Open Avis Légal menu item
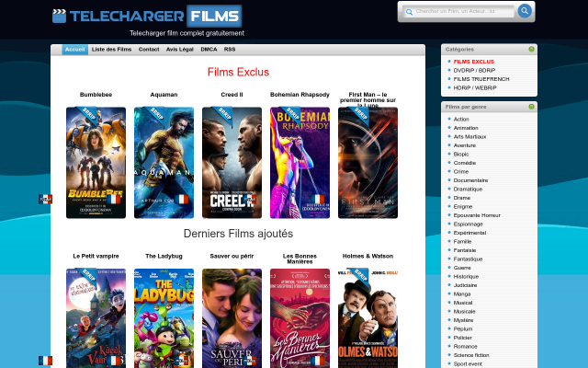Viewport: 588px width, 368px height. 180,50
